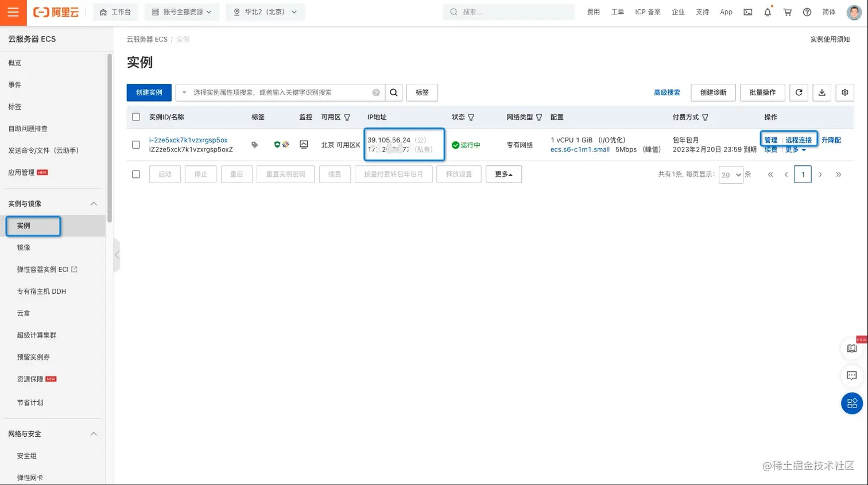The width and height of the screenshot is (868, 485).
Task: Open the 更多 dropdown in instance row
Action: pos(796,149)
